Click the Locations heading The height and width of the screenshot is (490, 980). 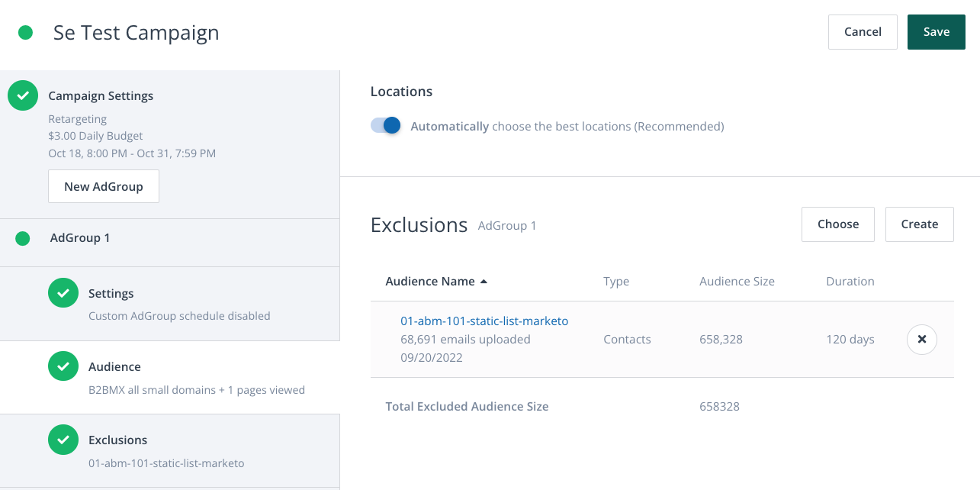pos(401,92)
